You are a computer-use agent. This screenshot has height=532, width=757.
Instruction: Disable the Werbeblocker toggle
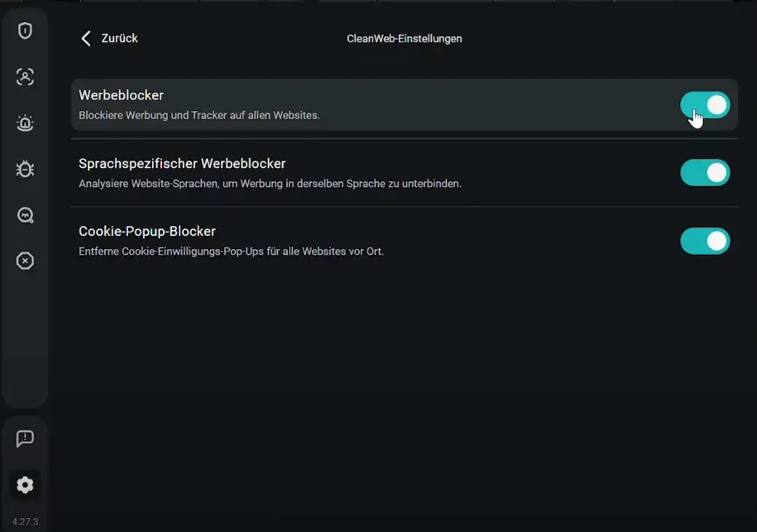[x=705, y=105]
